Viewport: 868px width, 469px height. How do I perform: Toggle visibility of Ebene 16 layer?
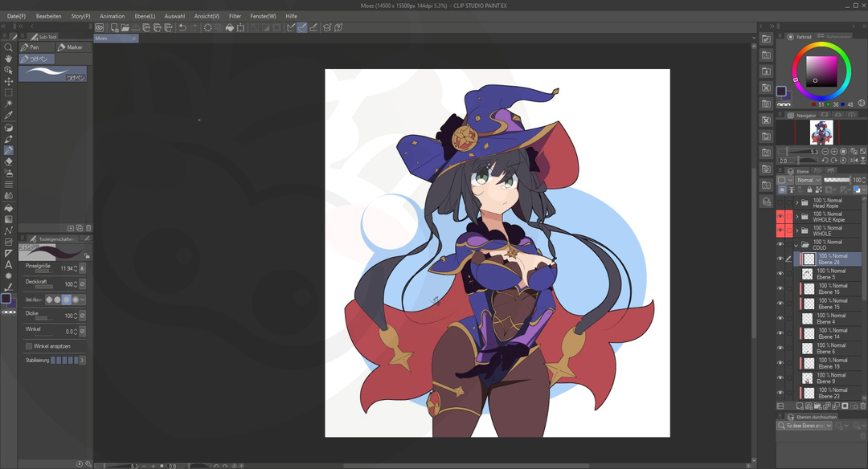(x=780, y=288)
